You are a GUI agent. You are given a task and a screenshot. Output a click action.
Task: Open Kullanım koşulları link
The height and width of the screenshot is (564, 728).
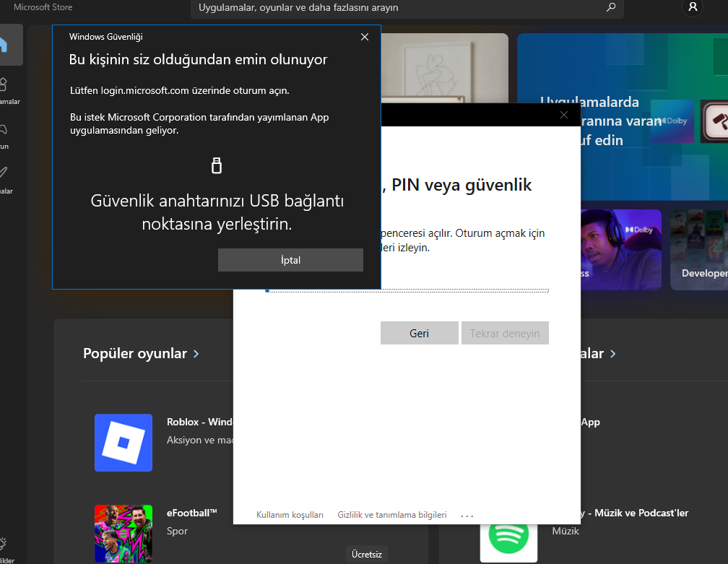pos(290,515)
